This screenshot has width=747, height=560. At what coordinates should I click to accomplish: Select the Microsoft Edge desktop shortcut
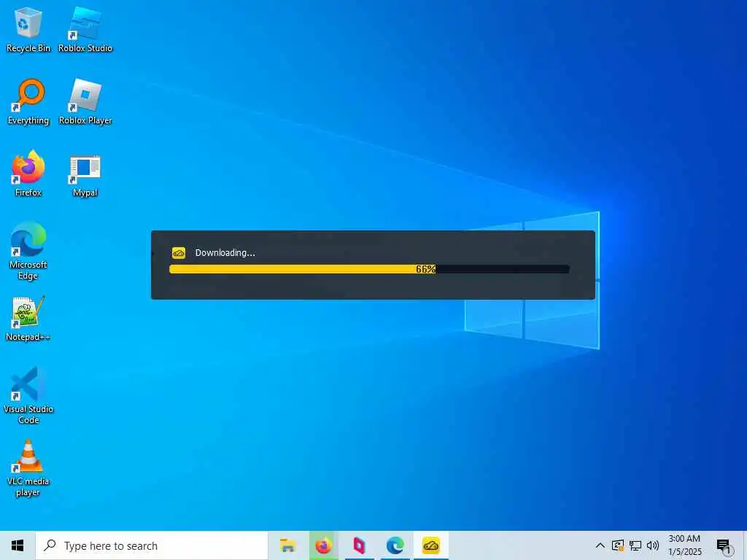coord(28,251)
